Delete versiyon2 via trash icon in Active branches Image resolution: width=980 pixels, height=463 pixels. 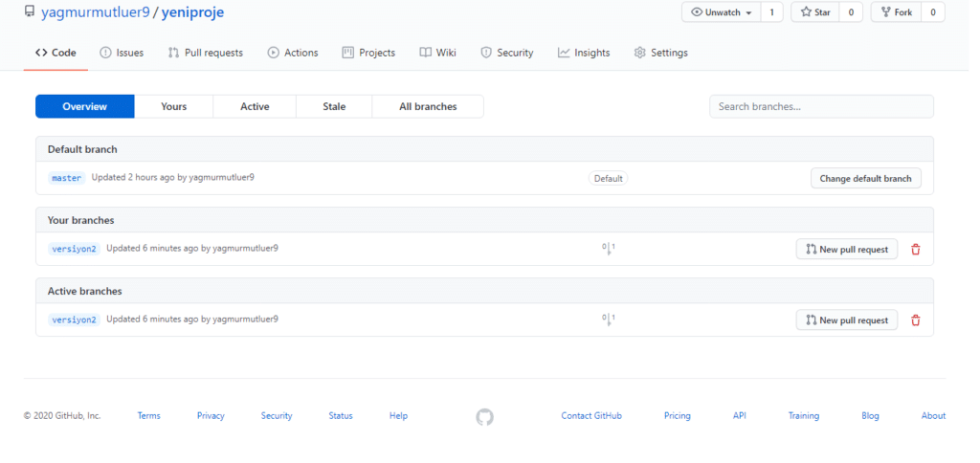pos(916,320)
